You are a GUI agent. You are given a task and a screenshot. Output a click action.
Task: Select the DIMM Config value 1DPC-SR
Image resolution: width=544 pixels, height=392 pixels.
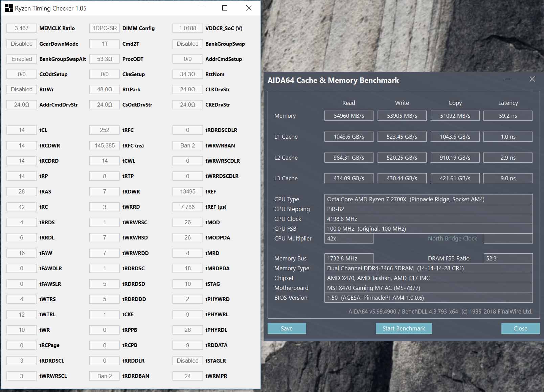click(105, 28)
